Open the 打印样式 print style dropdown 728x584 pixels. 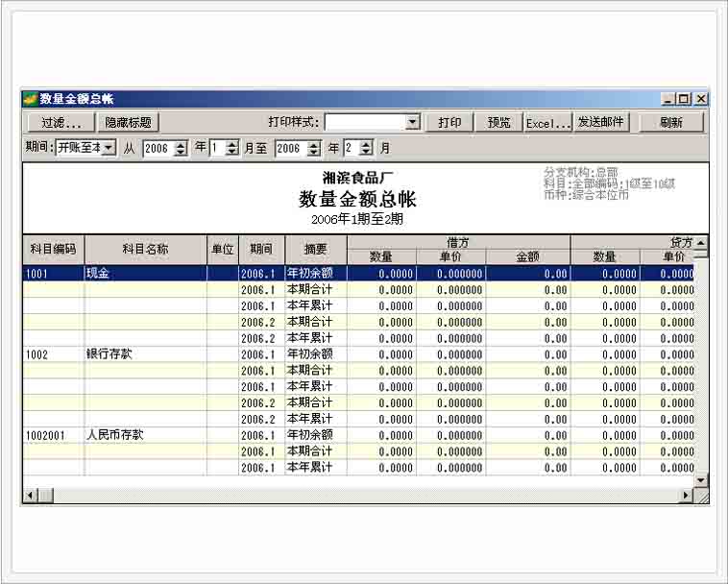(x=413, y=123)
